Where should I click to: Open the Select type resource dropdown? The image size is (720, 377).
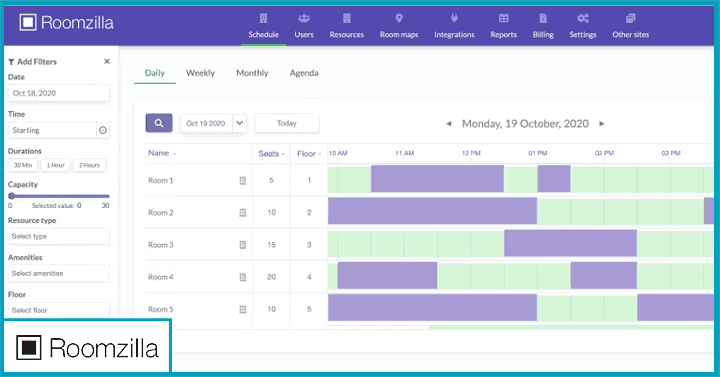point(58,236)
